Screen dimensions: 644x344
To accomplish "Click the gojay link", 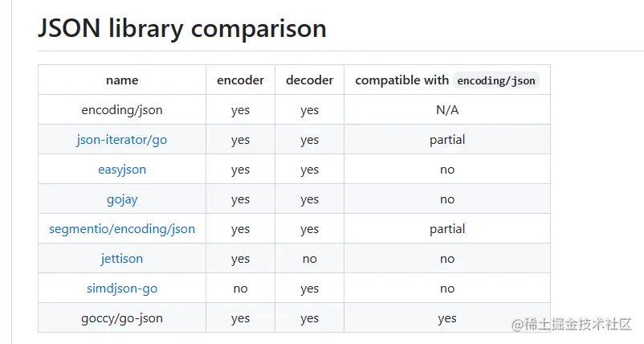I will (x=122, y=199).
